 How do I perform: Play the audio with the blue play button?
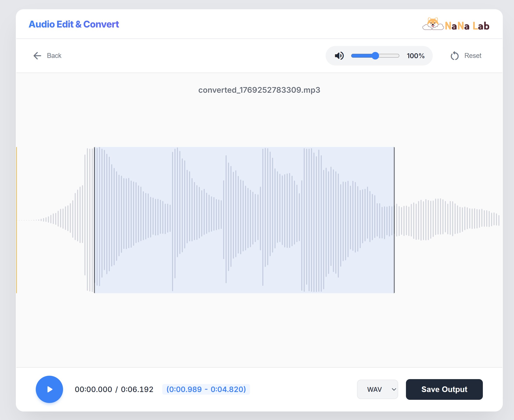tap(49, 389)
